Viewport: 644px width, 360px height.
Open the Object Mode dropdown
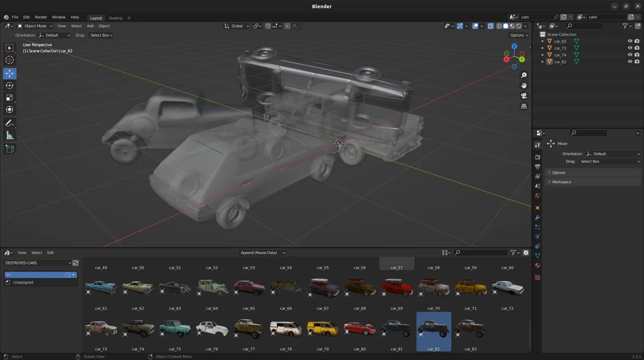coord(35,26)
